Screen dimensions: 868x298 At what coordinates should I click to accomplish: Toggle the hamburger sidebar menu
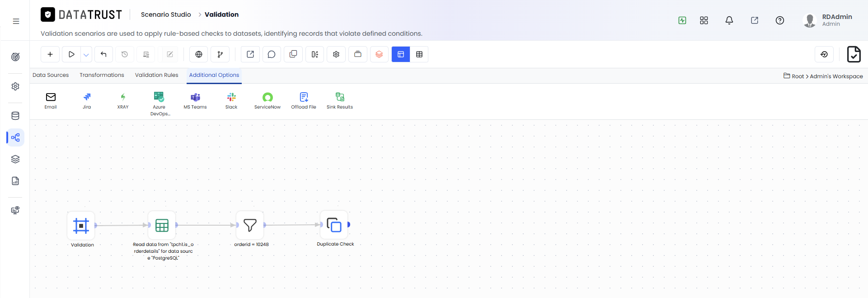tap(16, 21)
